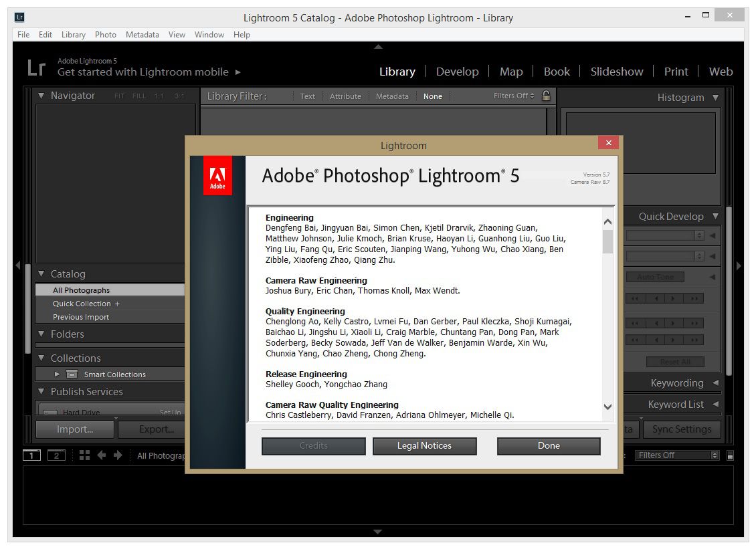Open the Filters Off dropdown in Library Filter
Viewport: 756px width, 549px height.
coord(514,96)
